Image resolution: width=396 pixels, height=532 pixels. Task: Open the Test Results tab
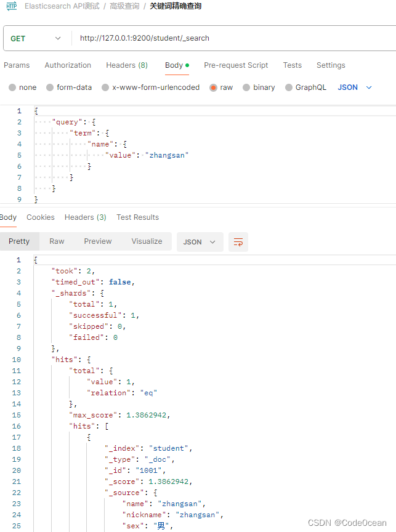pyautogui.click(x=138, y=217)
